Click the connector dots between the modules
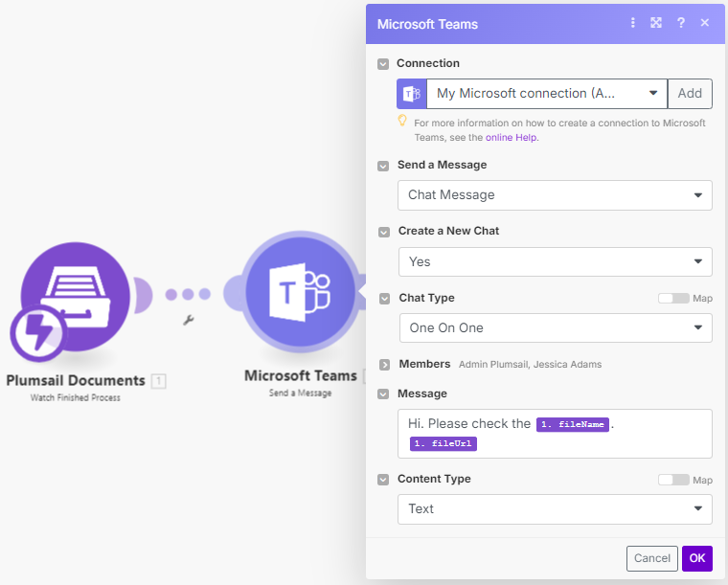Viewport: 728px width, 585px height. click(188, 294)
